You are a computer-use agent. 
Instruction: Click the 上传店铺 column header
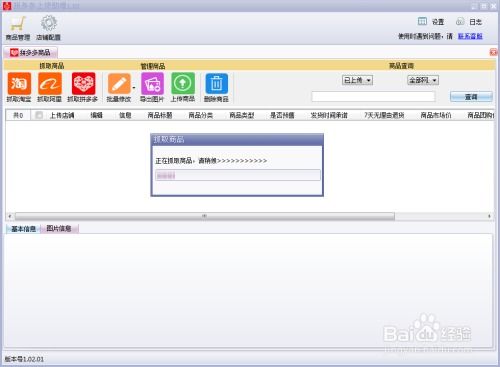pyautogui.click(x=62, y=115)
